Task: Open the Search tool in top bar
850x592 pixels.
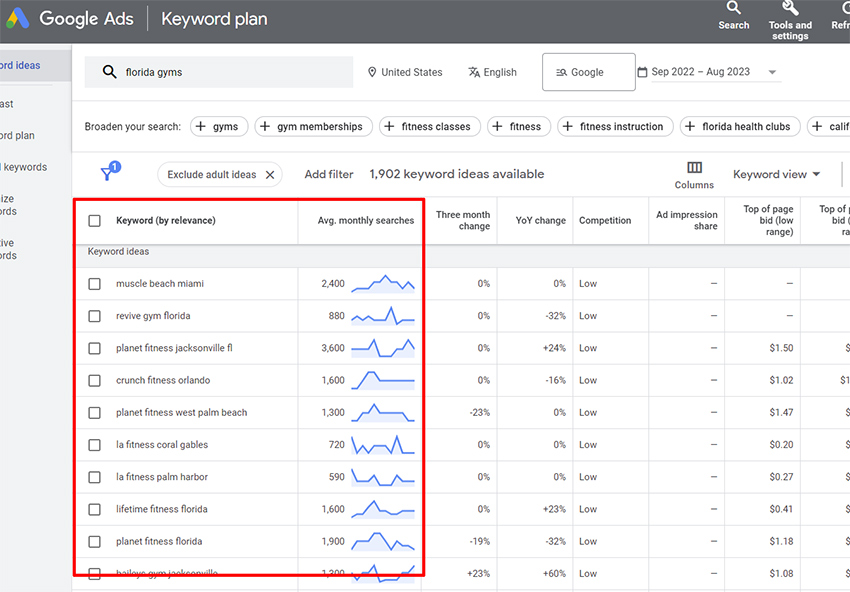Action: pyautogui.click(x=733, y=16)
